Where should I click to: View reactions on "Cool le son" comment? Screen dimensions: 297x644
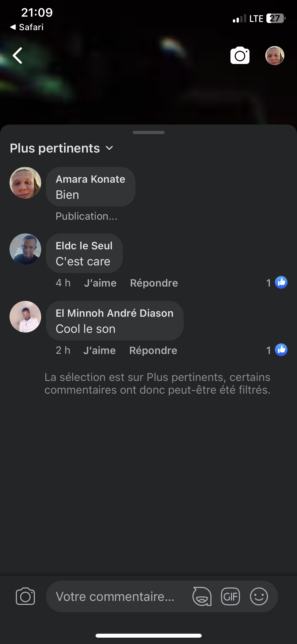[x=277, y=350]
